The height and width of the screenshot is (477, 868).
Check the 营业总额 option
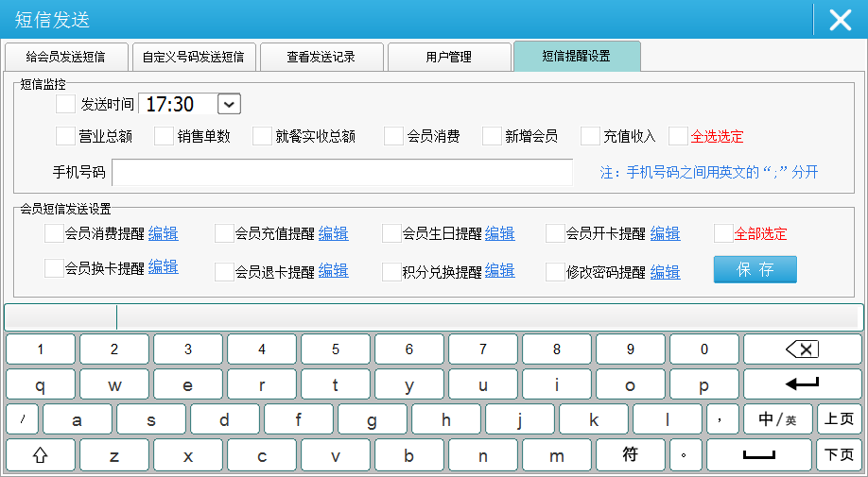(65, 136)
